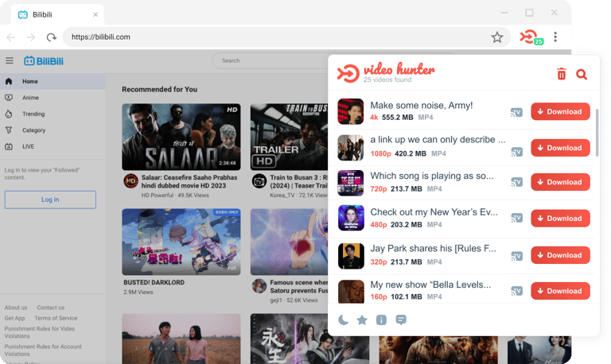This screenshot has width=611, height=364.
Task: Reload the page with refresh icon
Action: (x=51, y=37)
